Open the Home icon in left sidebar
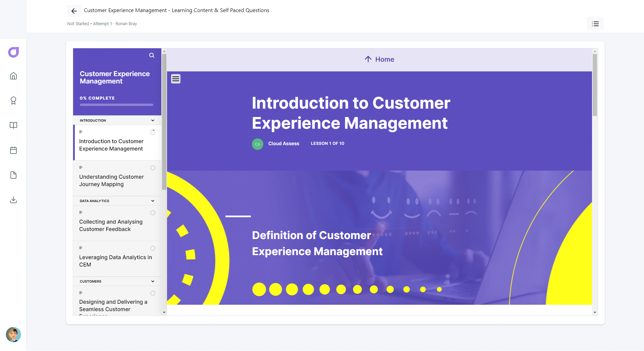Image resolution: width=644 pixels, height=351 pixels. click(x=13, y=76)
